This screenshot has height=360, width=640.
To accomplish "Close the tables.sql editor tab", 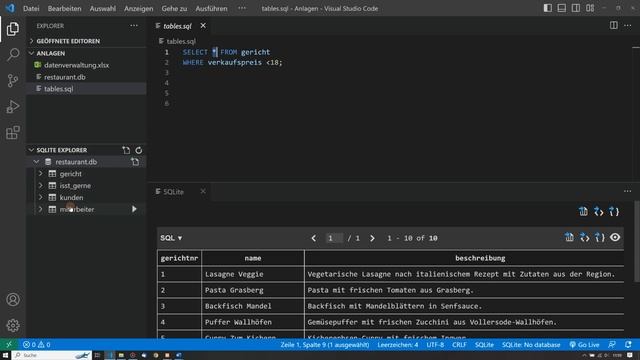I will pyautogui.click(x=203, y=25).
